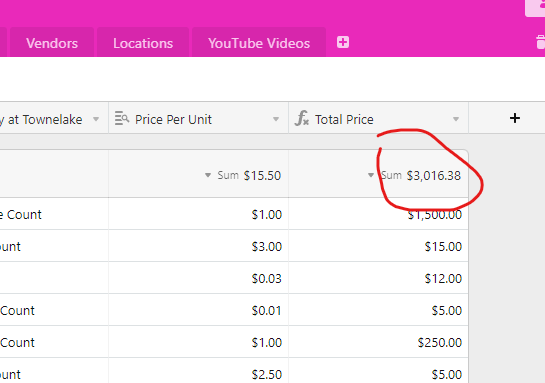This screenshot has width=545, height=383.
Task: Select the $12.00 total price cell
Action: 378,278
